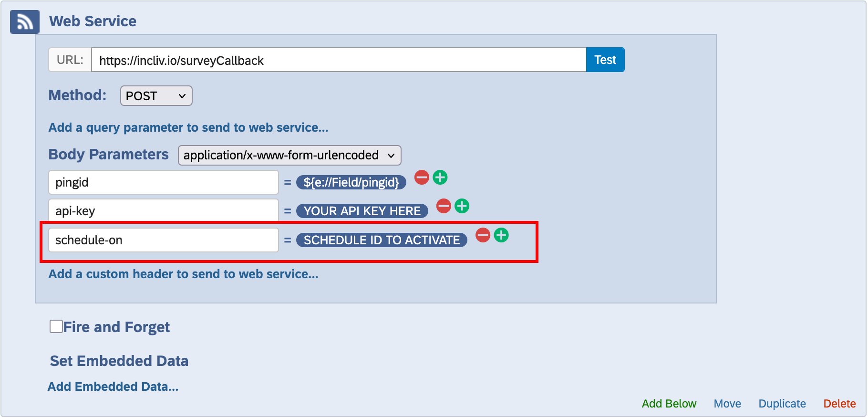This screenshot has width=868, height=418.
Task: Click Add a custom header link
Action: point(183,274)
